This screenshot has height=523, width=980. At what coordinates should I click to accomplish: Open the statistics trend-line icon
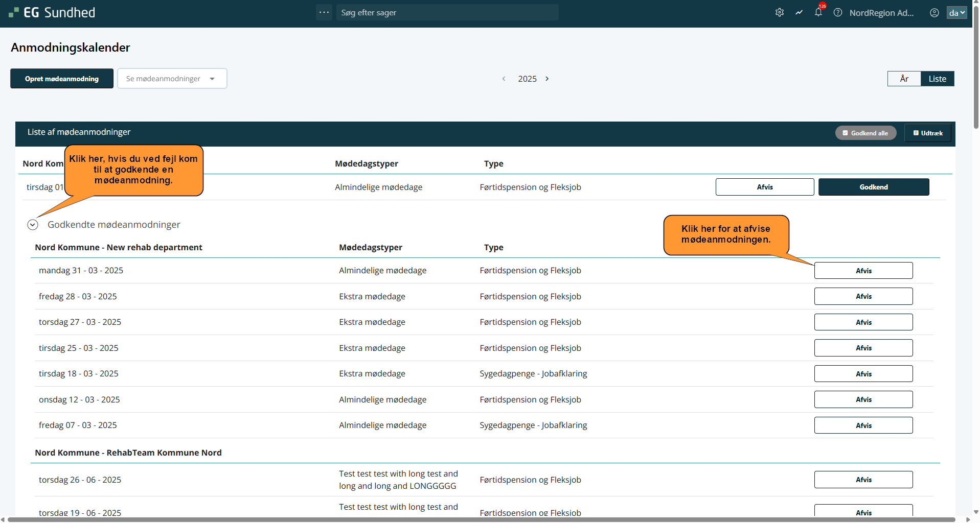(799, 13)
